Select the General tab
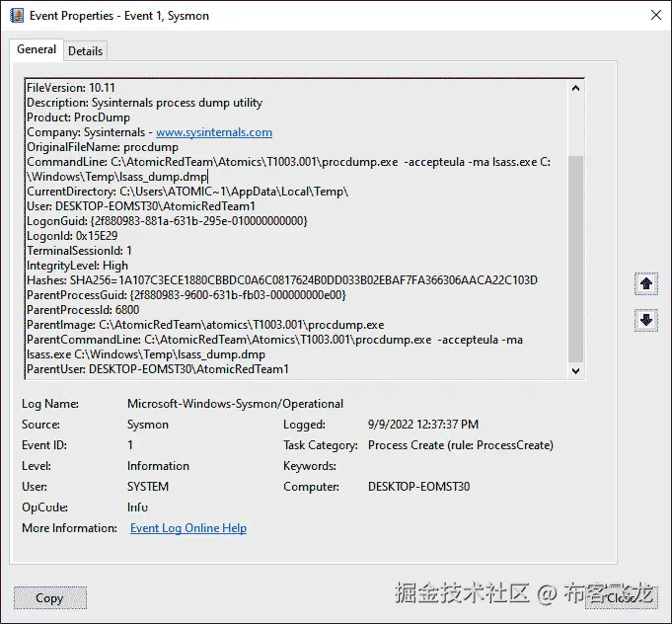This screenshot has width=672, height=624. pos(37,49)
